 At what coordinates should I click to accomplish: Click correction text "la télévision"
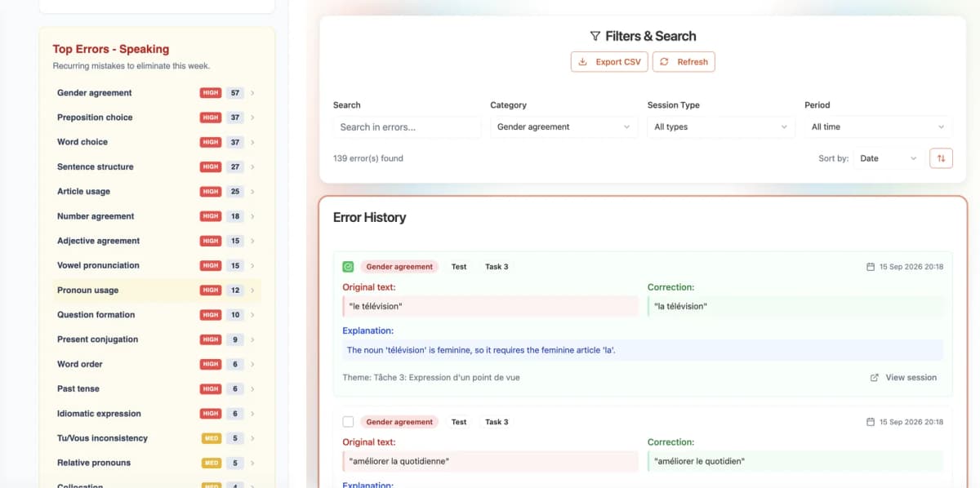coord(681,306)
